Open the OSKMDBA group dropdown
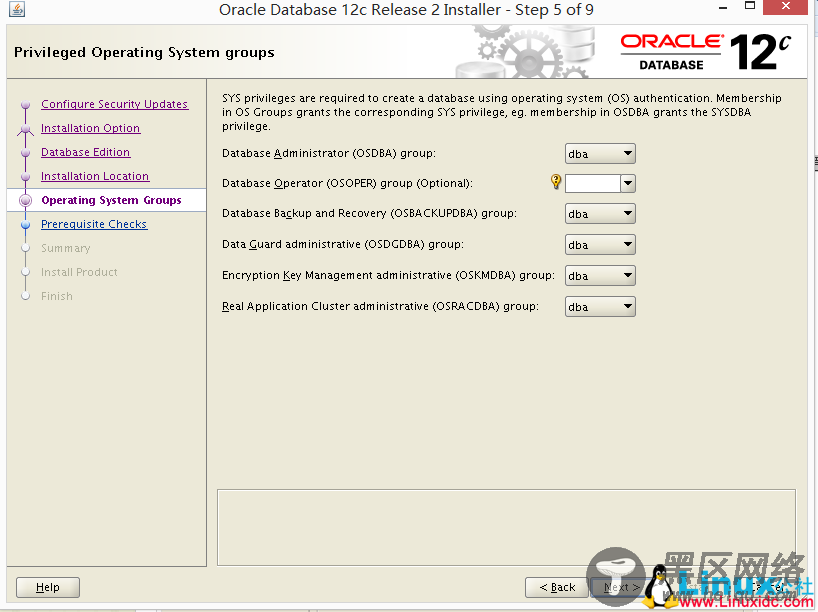818x612 pixels. [600, 275]
